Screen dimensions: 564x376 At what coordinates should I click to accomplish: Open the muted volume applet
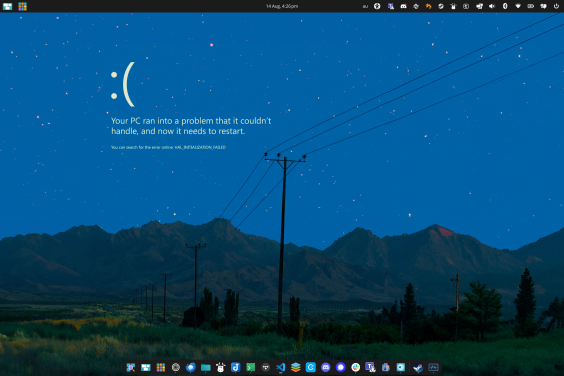(x=492, y=6)
